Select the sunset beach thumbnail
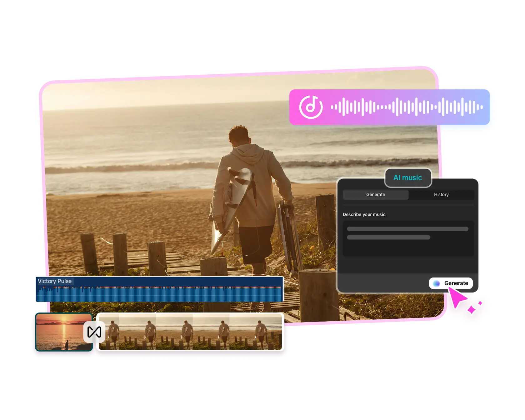The image size is (525, 420). click(x=63, y=332)
